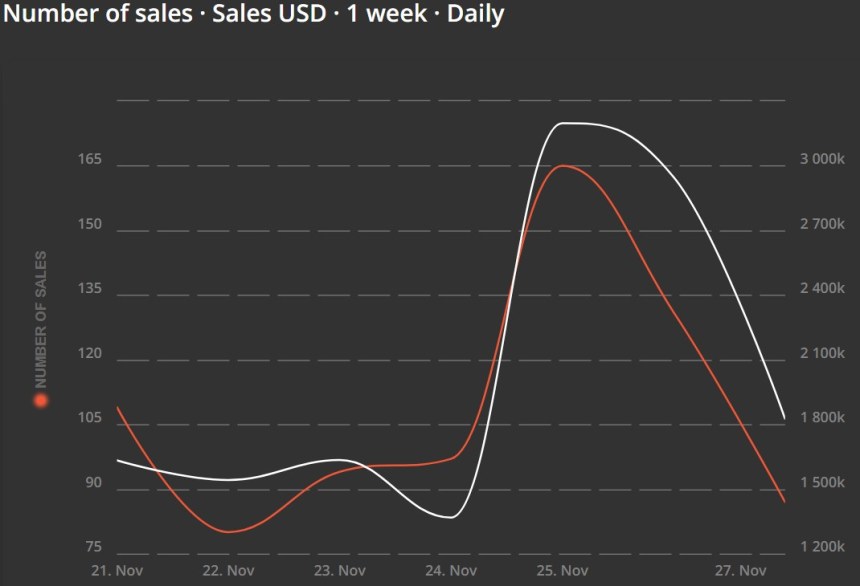This screenshot has height=586, width=860.
Task: Select the 24. Nov date label
Action: (450, 571)
